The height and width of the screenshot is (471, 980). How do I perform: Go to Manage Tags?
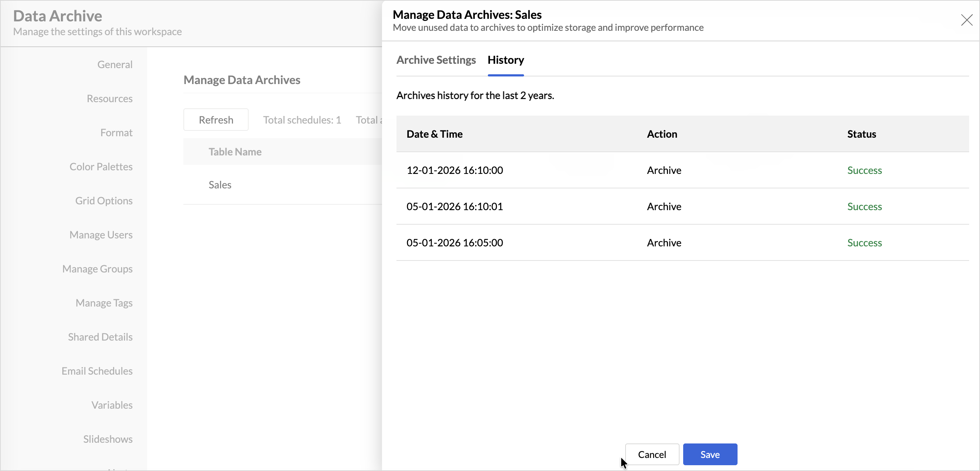[x=104, y=303]
